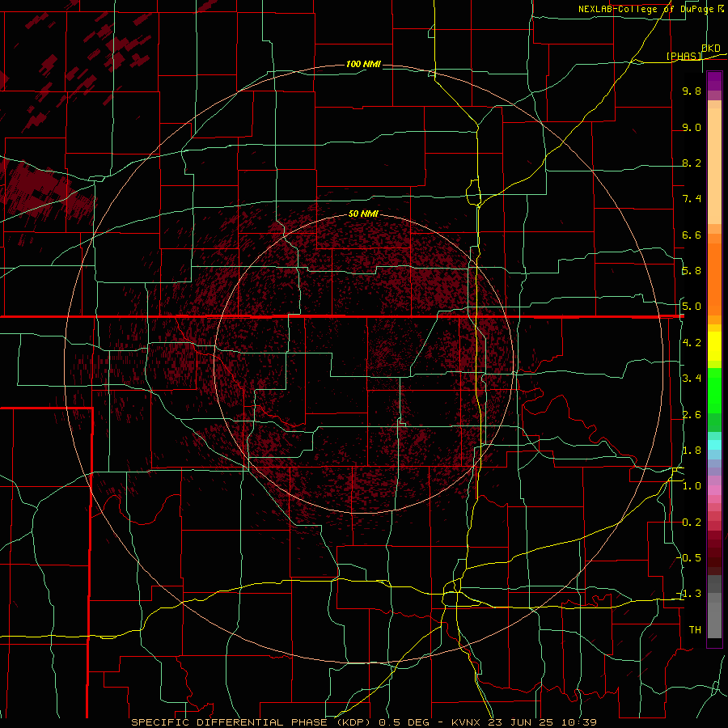Click the "DKD" label above the color scale

coord(711,48)
